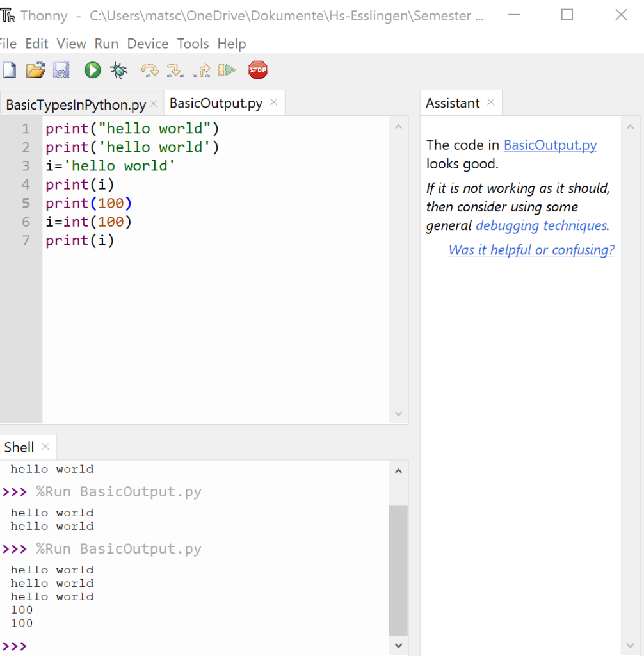Click the Resume debugging icon
This screenshot has height=656, width=644.
pyautogui.click(x=227, y=70)
